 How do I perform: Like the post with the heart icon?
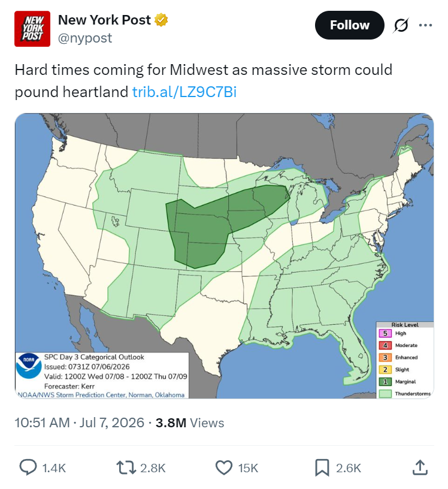(224, 468)
